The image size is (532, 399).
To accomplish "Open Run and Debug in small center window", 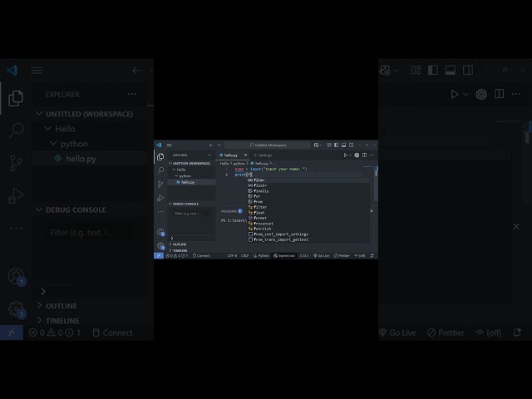I will pyautogui.click(x=160, y=198).
